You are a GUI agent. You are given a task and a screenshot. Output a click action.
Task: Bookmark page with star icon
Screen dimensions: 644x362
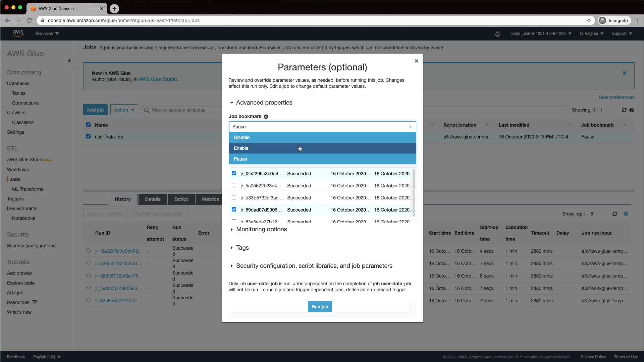pos(589,20)
